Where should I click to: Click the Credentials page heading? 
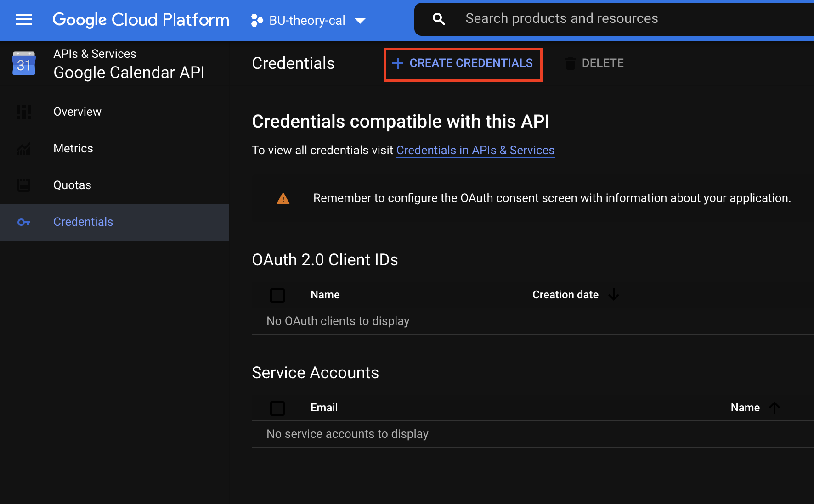[293, 63]
